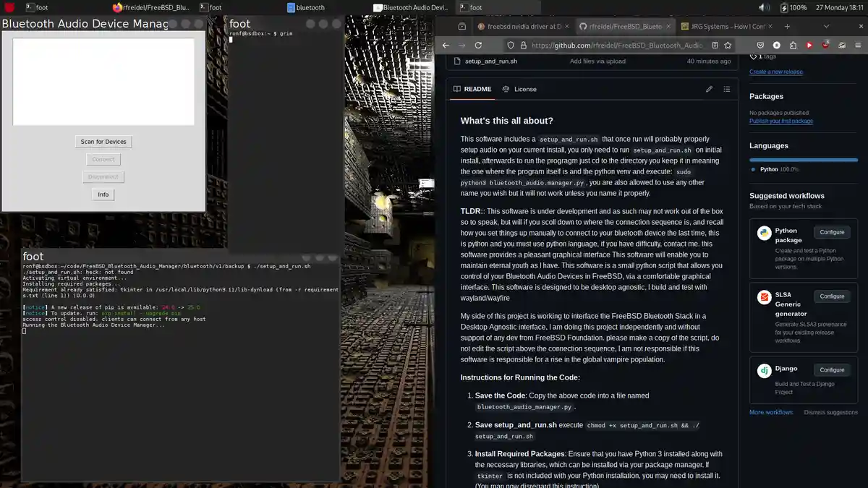The image size is (868, 488).
Task: Click the uBlock Origin shield icon
Action: (x=825, y=45)
